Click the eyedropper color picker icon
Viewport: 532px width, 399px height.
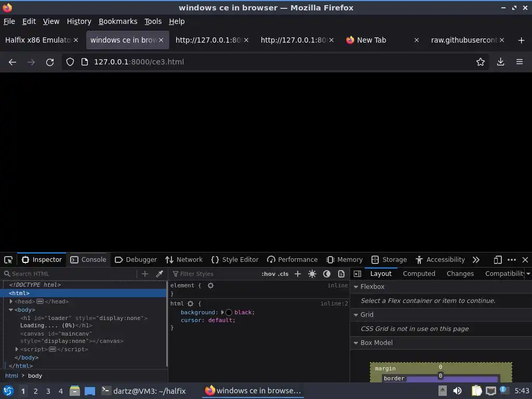click(159, 274)
